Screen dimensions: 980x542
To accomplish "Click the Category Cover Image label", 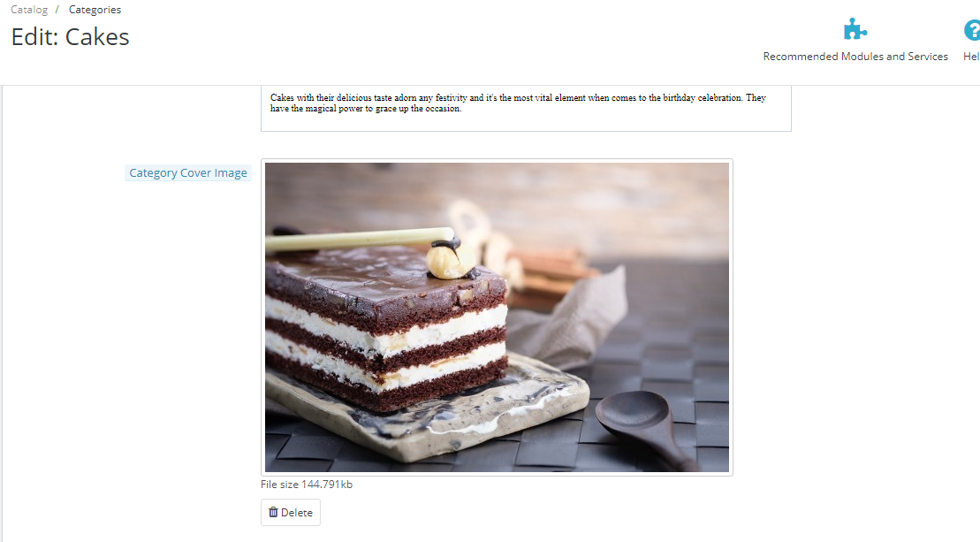I will 188,172.
